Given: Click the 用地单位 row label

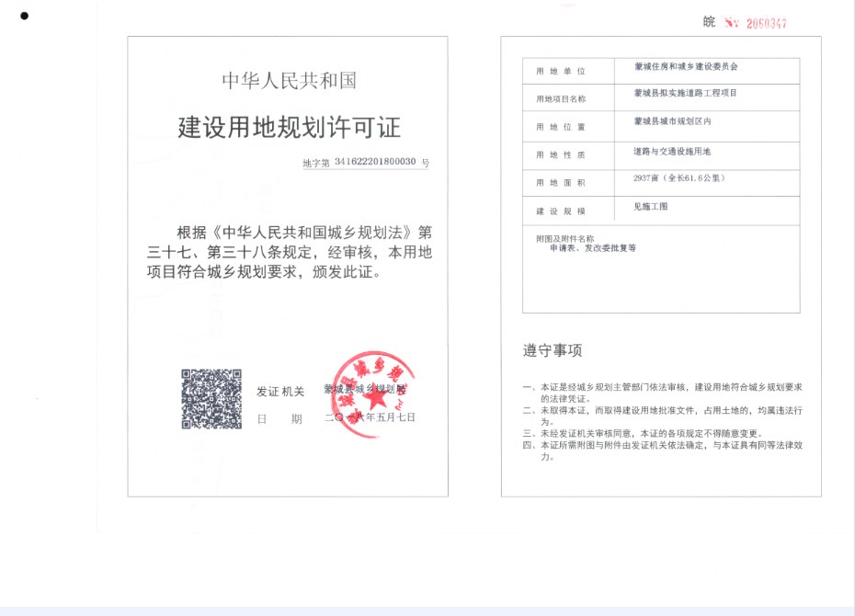Looking at the screenshot, I should [x=561, y=71].
